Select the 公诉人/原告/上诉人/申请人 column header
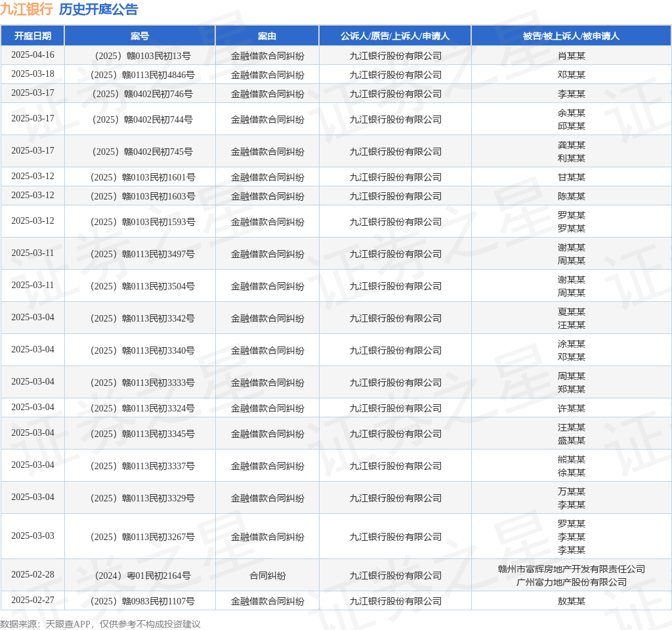Image resolution: width=672 pixels, height=630 pixels. tap(395, 36)
